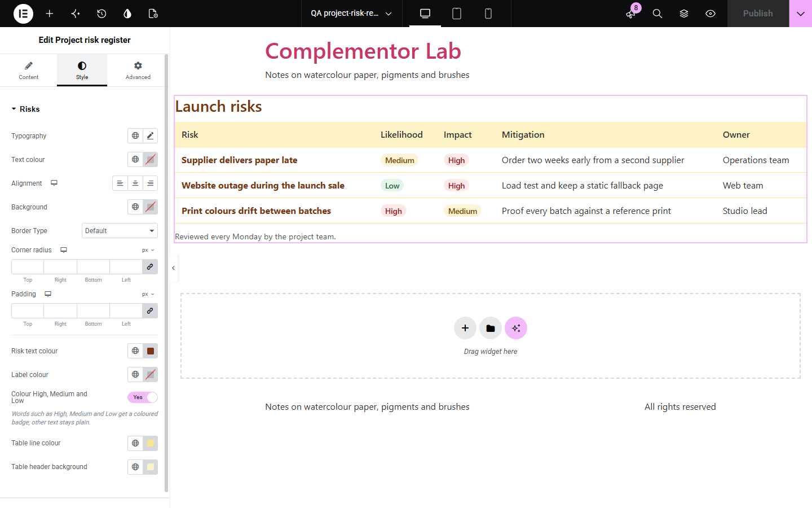Open the QA project-risk-re… page selector dropdown

click(x=351, y=14)
